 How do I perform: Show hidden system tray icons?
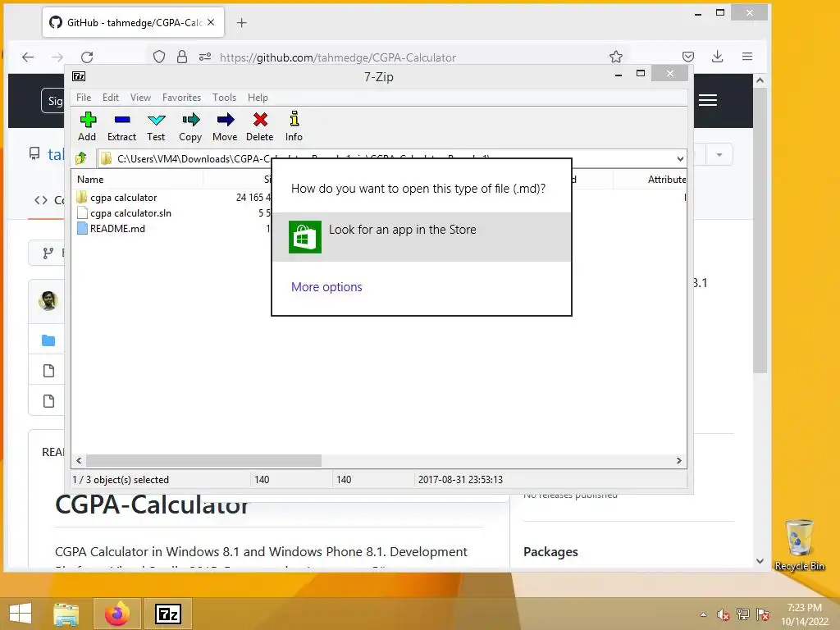(x=703, y=614)
